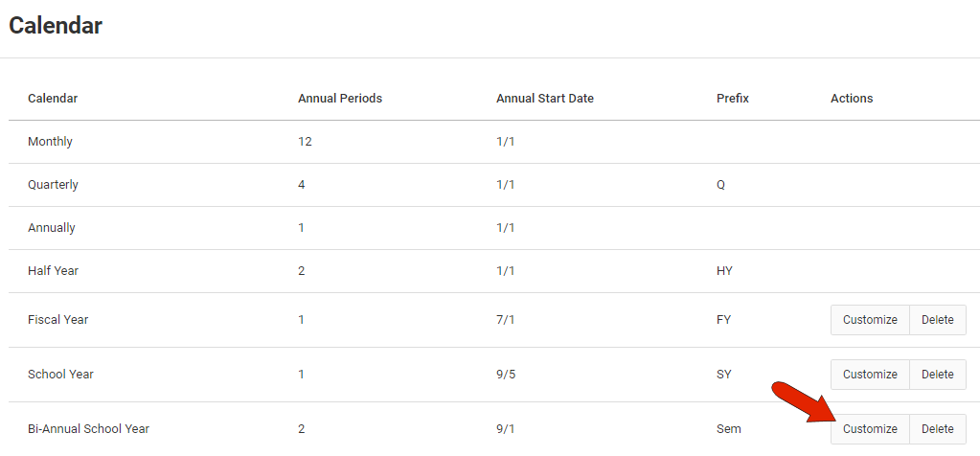Select the Half Year calendar row

[493, 271]
